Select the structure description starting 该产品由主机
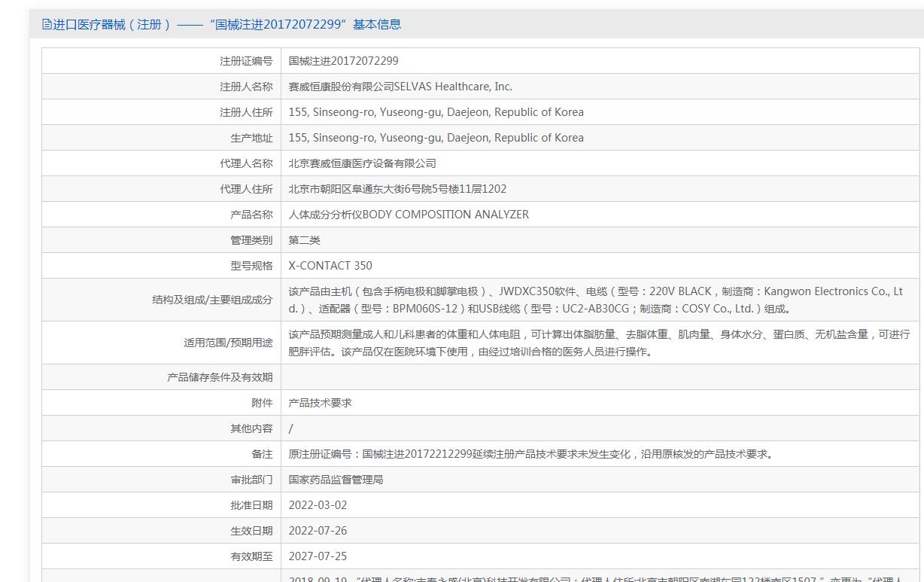924x582 pixels. click(x=596, y=300)
